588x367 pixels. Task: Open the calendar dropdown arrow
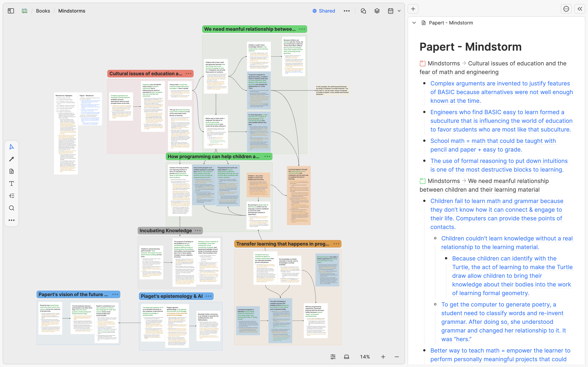click(399, 11)
